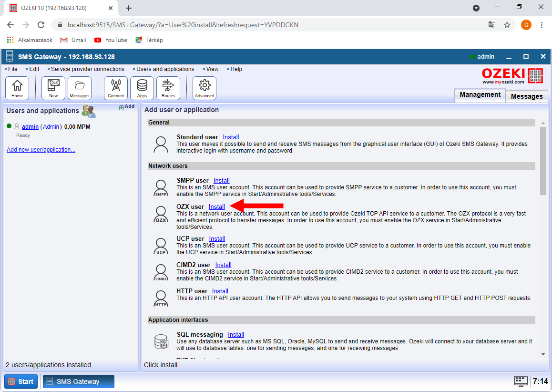Screen dimensions: 552x392
Task: Click the New message toolbar icon
Action: pos(53,88)
